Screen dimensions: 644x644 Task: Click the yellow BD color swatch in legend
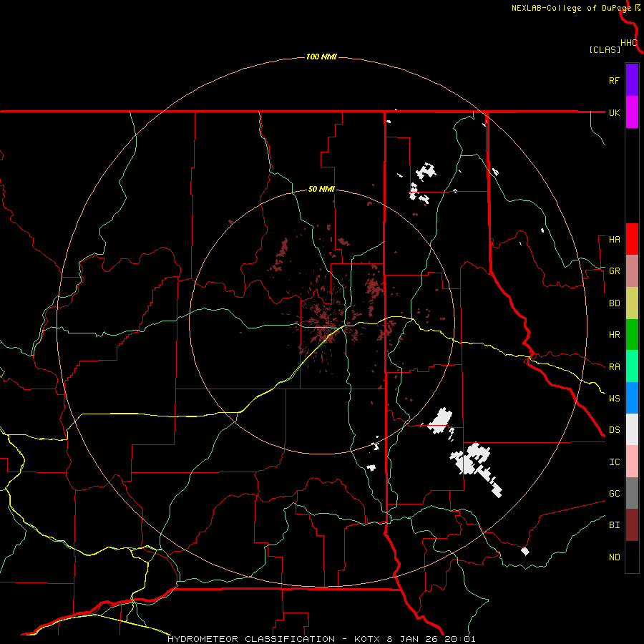pyautogui.click(x=632, y=303)
